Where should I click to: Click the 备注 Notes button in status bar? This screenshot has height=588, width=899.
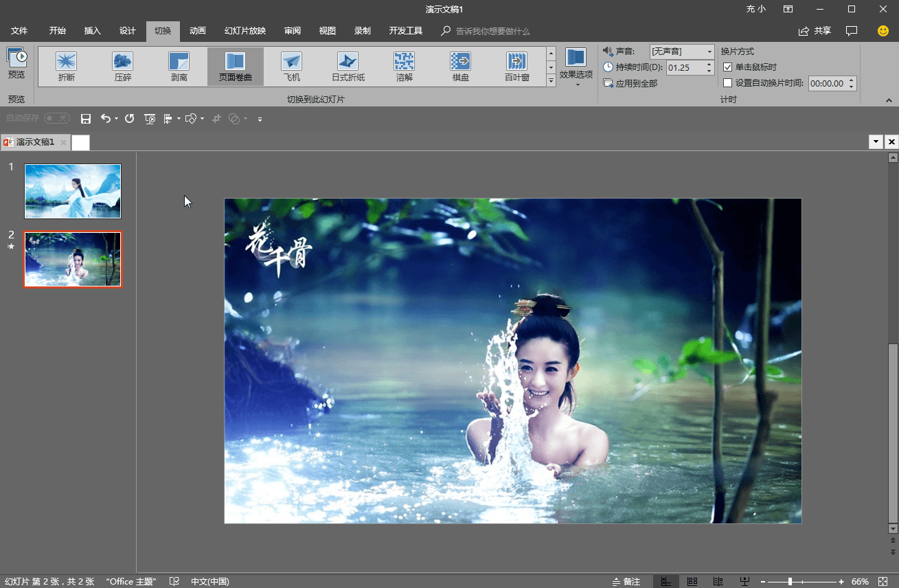pos(626,582)
